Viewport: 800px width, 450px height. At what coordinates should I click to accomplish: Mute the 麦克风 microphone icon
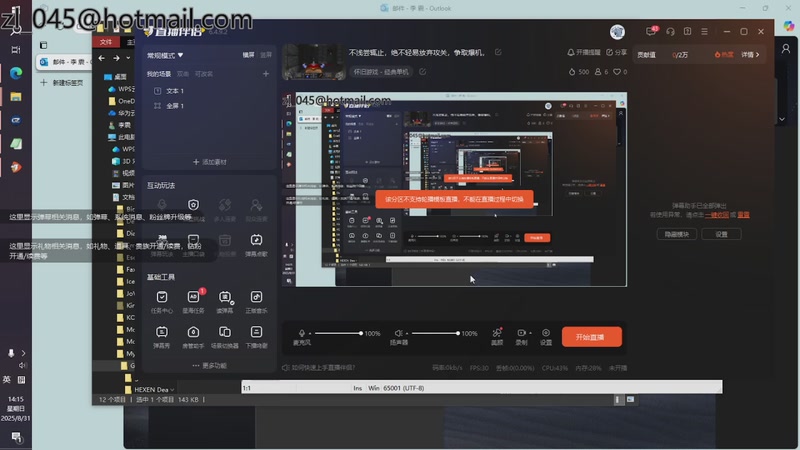[302, 333]
